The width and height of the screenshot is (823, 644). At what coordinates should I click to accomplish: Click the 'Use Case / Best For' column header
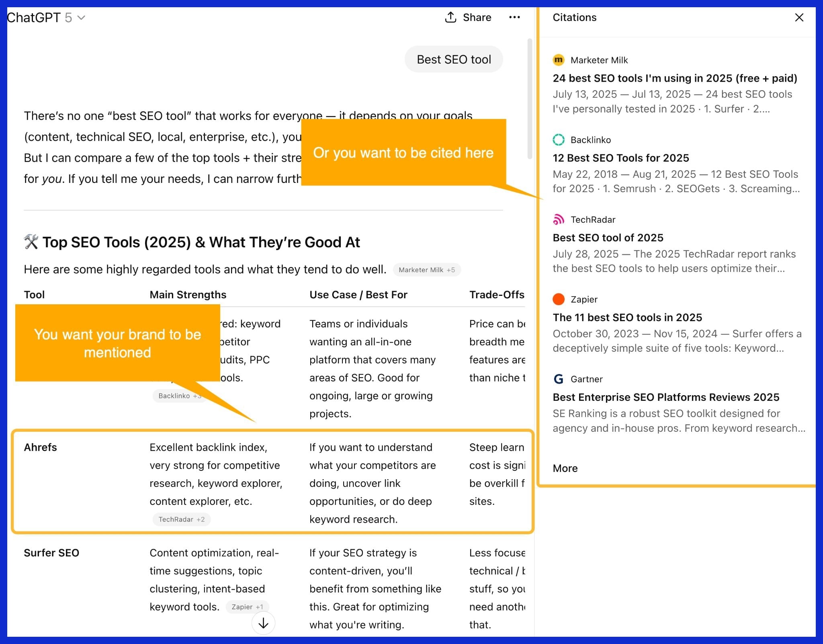[358, 295]
